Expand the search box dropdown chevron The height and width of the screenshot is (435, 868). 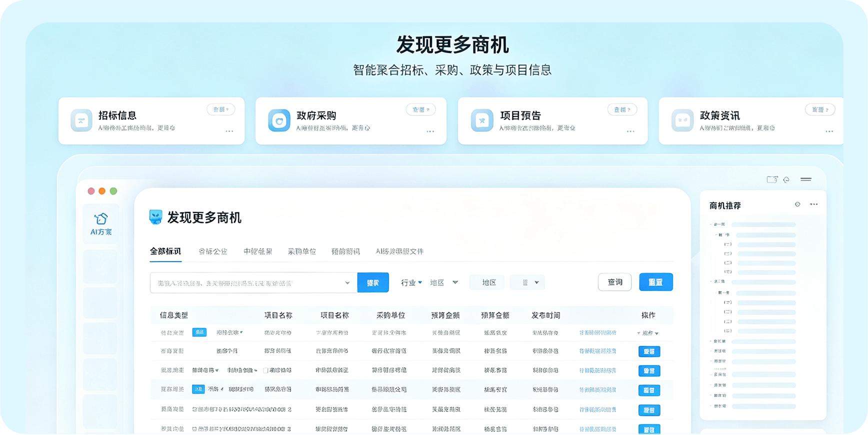pos(347,283)
